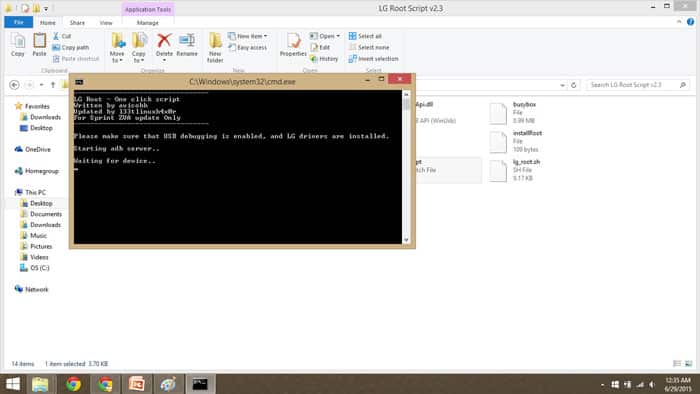700x394 pixels.
Task: Open file History
Action: point(324,58)
